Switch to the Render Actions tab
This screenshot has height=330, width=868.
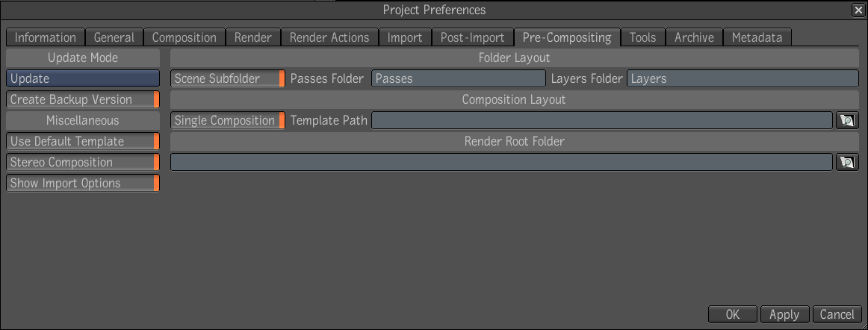pyautogui.click(x=329, y=37)
